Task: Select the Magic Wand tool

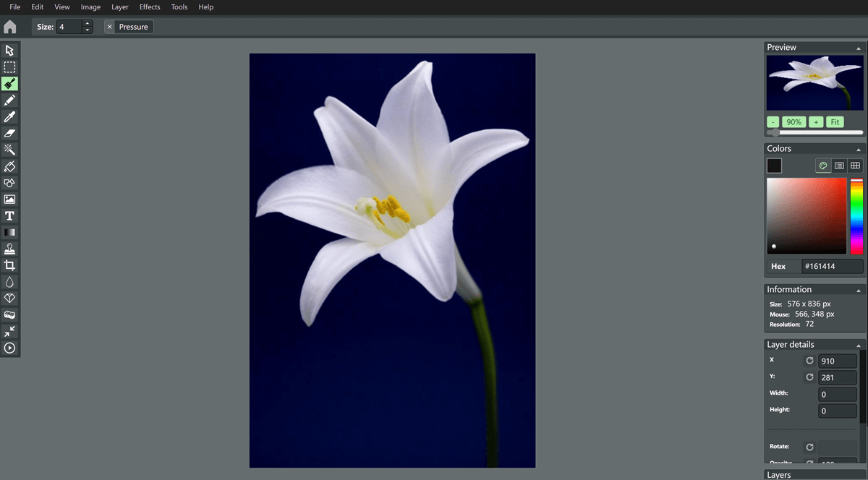Action: [x=10, y=150]
